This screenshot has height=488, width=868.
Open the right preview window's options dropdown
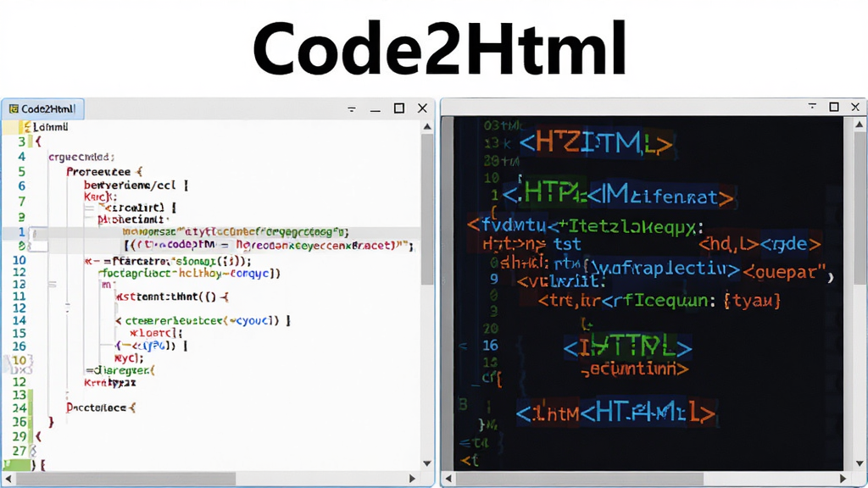(812, 106)
